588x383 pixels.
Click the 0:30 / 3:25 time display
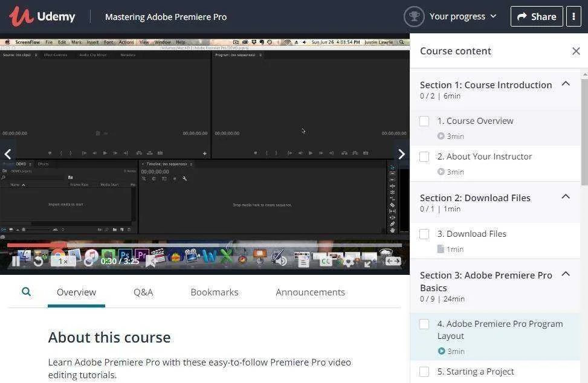coord(120,261)
